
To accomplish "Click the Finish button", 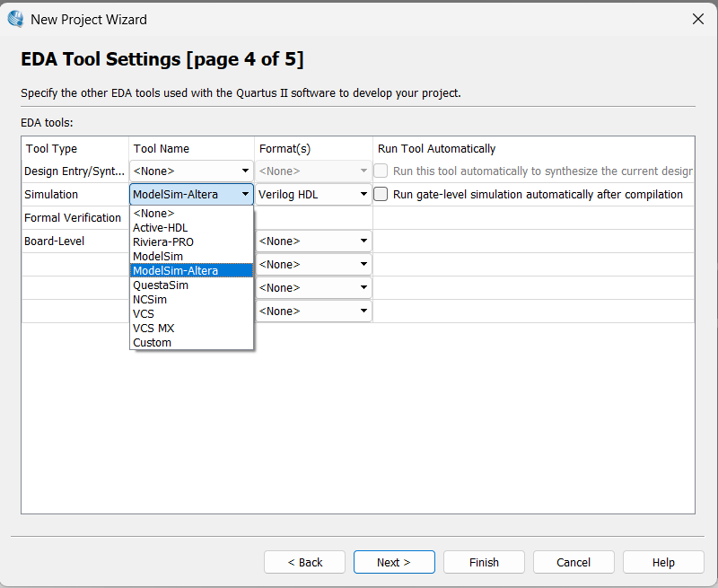I will click(x=484, y=562).
